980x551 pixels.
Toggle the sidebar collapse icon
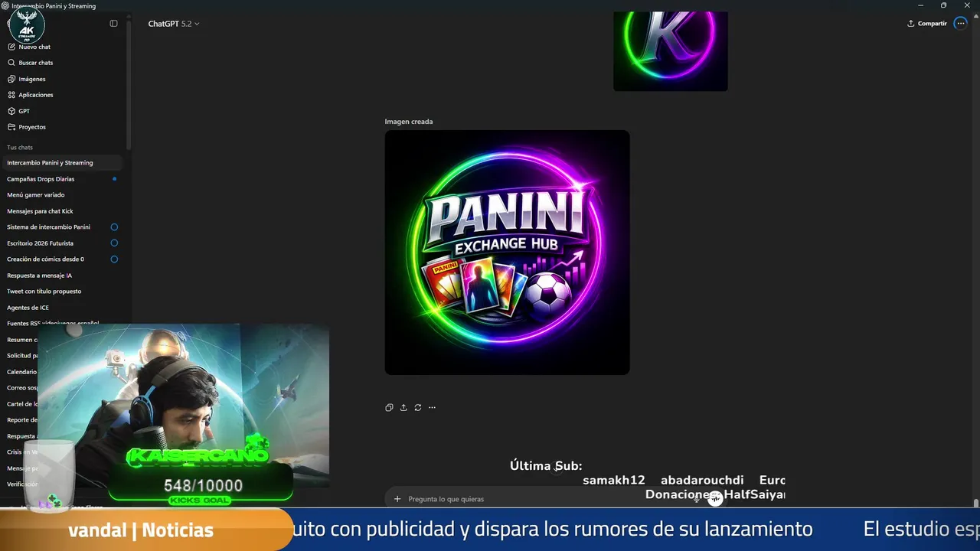[113, 24]
